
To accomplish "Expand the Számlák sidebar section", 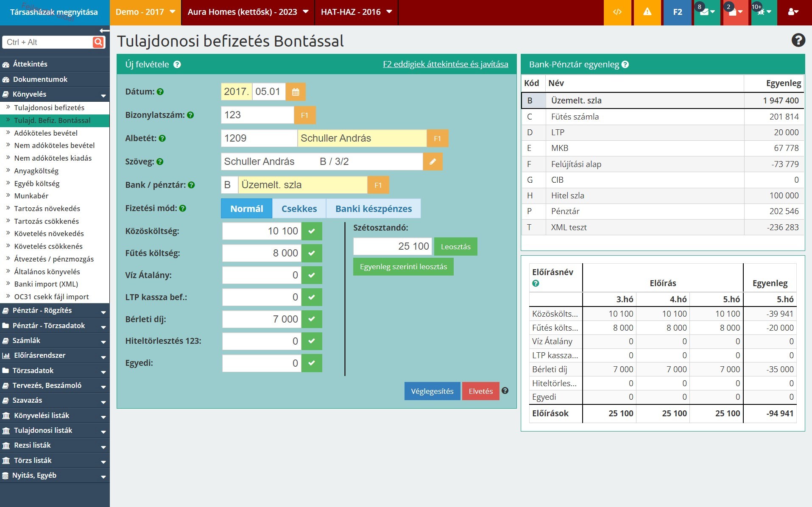I will click(x=55, y=340).
